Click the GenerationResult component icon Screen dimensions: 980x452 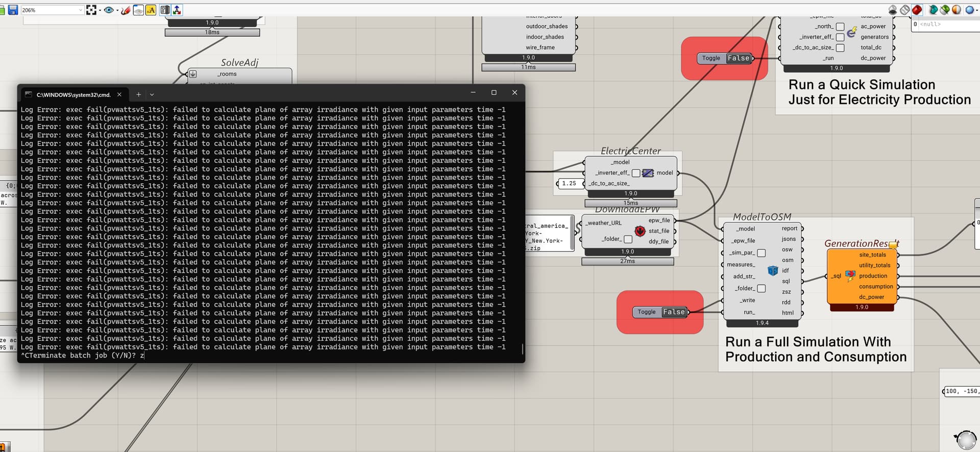pyautogui.click(x=850, y=276)
